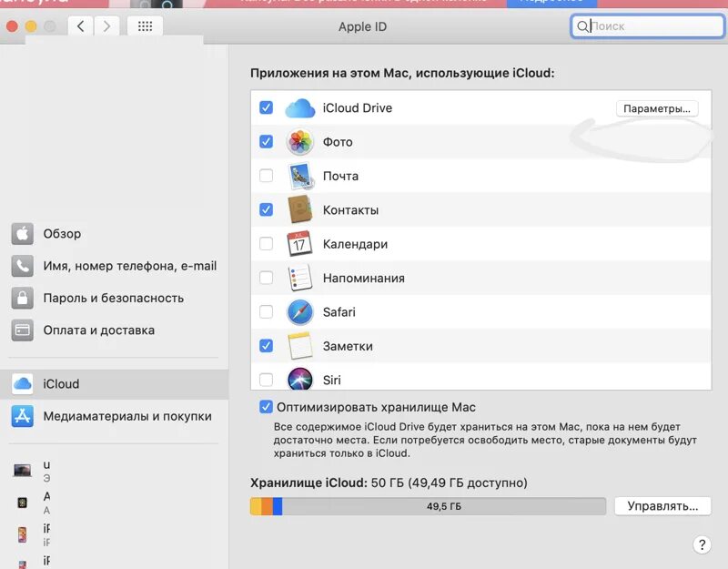728x569 pixels.
Task: Enable the Напоминания checkbox
Action: coord(266,278)
